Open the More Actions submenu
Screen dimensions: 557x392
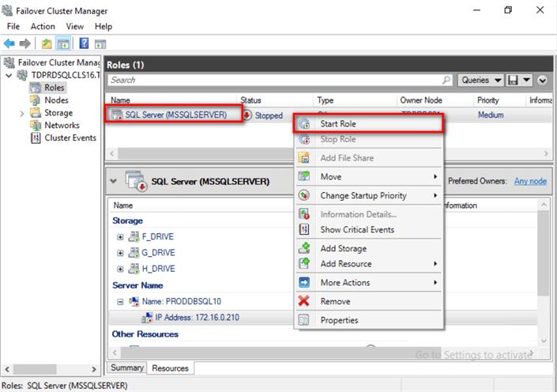coord(369,282)
